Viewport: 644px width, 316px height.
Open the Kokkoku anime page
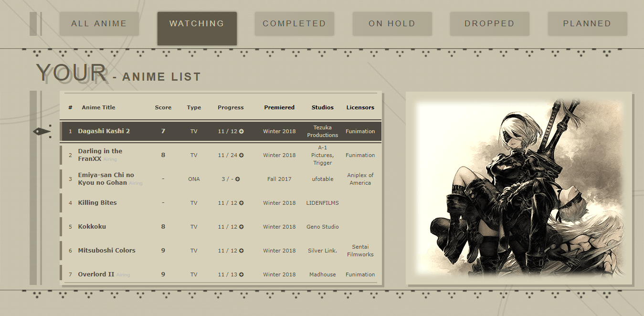(92, 227)
